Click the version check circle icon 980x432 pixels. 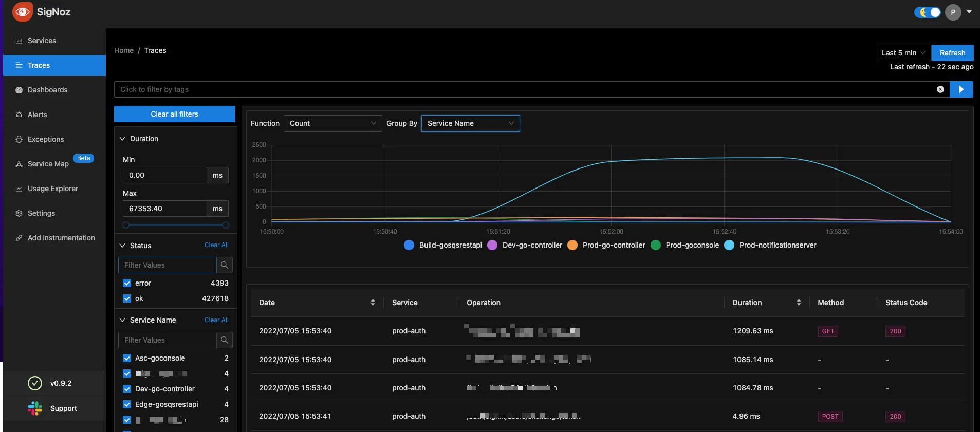(x=34, y=383)
